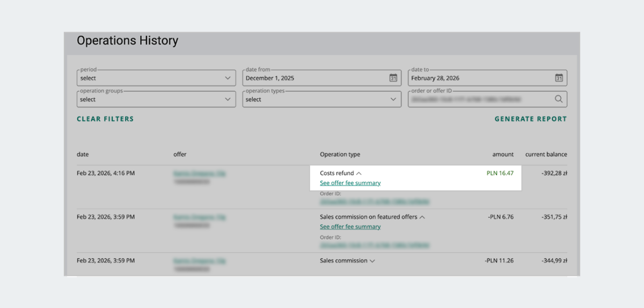The image size is (644, 308).
Task: Click the date from input field
Action: [x=314, y=78]
